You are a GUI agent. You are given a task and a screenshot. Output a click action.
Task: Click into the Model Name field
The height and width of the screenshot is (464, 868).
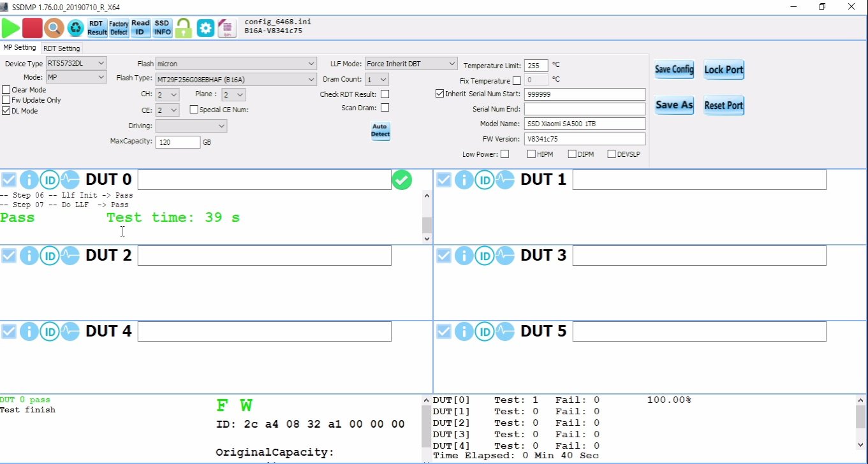click(x=584, y=124)
